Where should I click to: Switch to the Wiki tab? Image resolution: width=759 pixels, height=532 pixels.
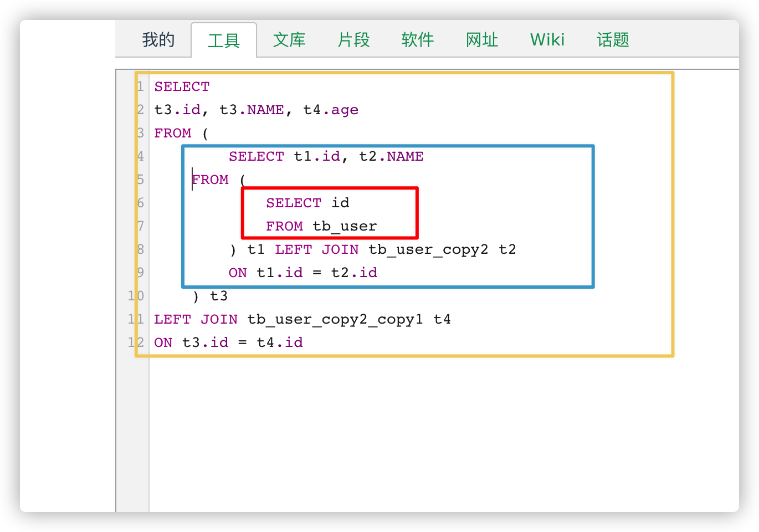coord(547,40)
